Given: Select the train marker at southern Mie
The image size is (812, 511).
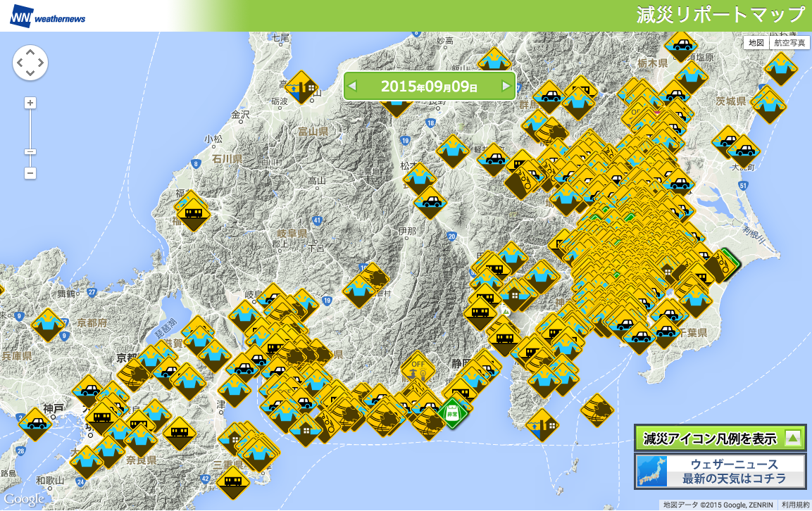Looking at the screenshot, I should tap(232, 482).
